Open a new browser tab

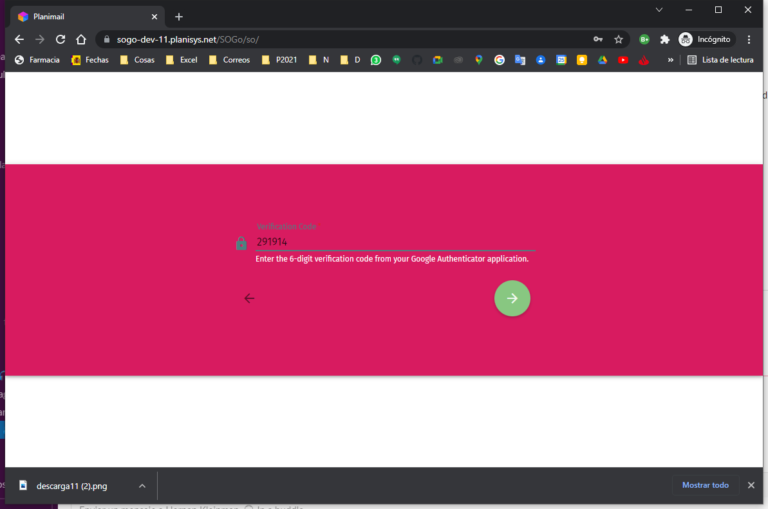[179, 16]
